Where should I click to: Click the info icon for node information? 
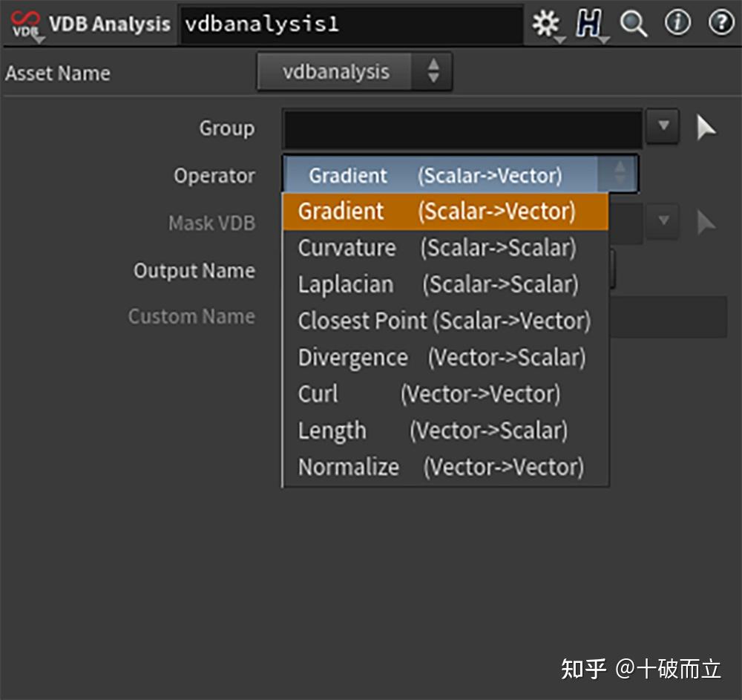(x=677, y=22)
